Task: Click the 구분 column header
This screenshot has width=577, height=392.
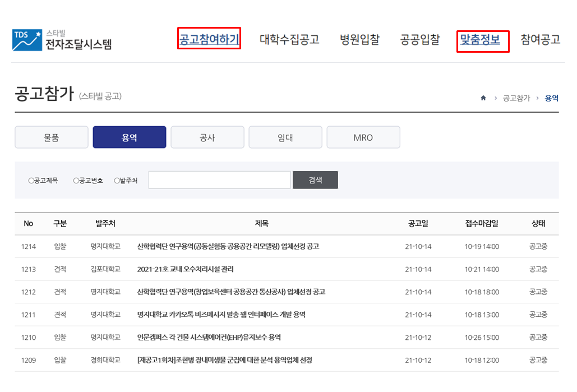Action: (60, 223)
